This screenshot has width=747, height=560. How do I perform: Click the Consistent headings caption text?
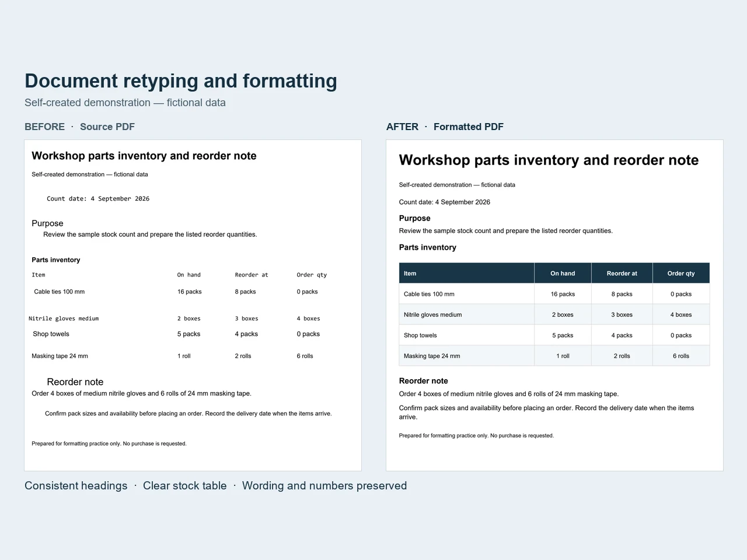(x=76, y=486)
